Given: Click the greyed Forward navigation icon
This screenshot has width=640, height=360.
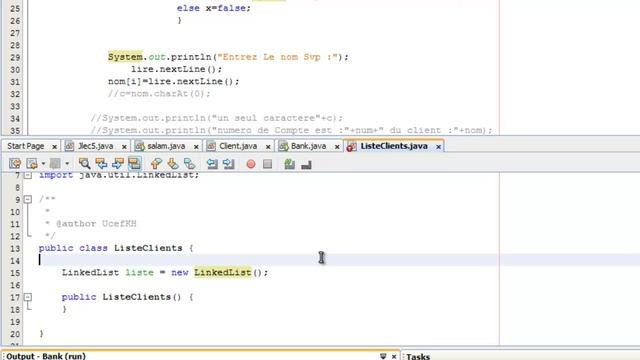Looking at the screenshot, I should click(55, 164).
